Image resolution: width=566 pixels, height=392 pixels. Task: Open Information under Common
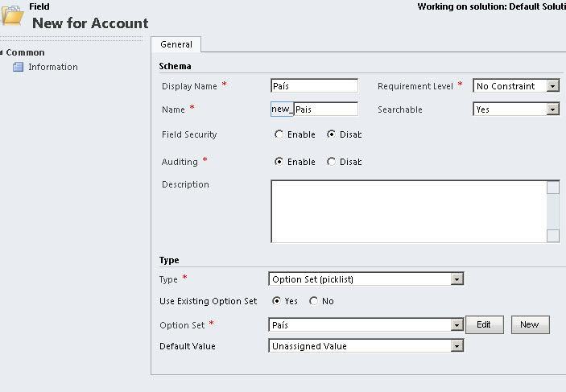tap(53, 67)
